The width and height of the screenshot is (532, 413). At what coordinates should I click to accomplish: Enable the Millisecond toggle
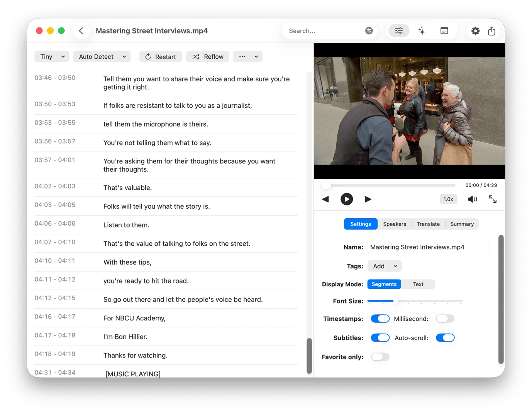click(x=445, y=319)
